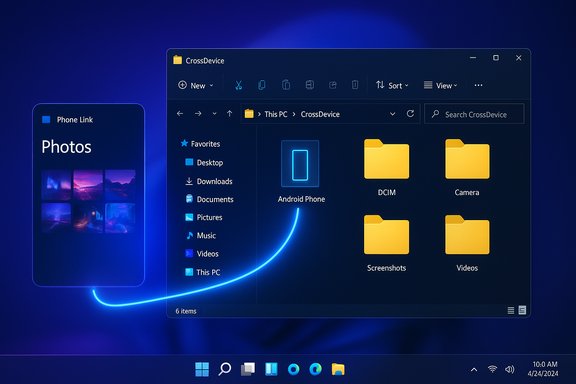Viewport: 576px width, 384px height.
Task: Click the Phone Link app title
Action: pos(75,120)
